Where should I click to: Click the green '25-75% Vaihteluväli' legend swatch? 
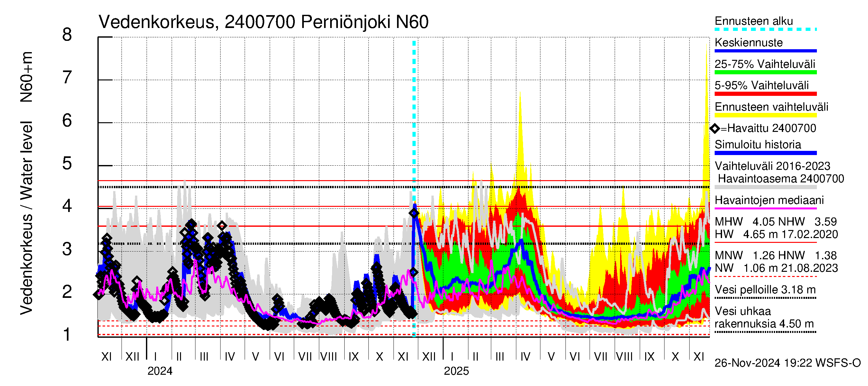(765, 72)
